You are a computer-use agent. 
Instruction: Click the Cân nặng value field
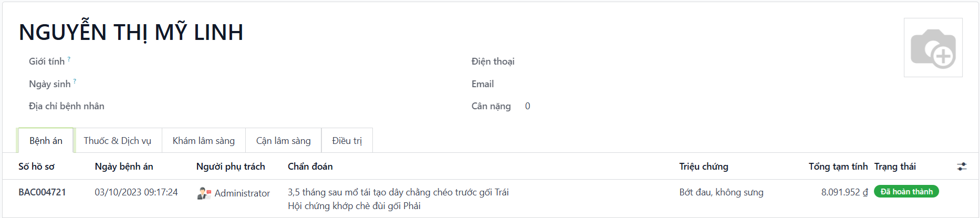528,106
